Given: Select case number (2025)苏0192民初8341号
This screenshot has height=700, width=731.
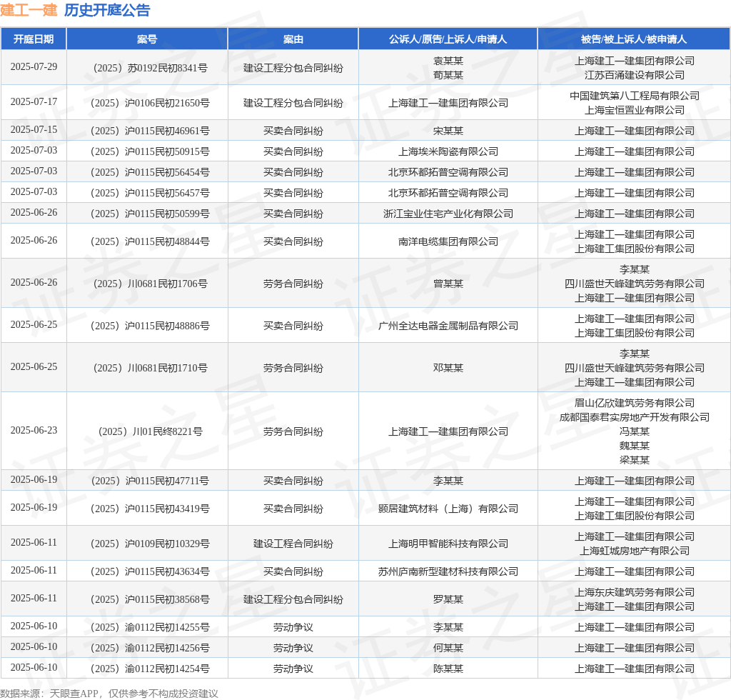Looking at the screenshot, I should click(x=150, y=68).
